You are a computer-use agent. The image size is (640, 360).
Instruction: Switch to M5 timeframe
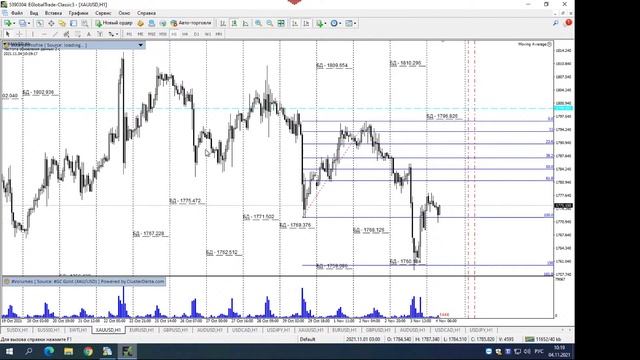click(140, 34)
